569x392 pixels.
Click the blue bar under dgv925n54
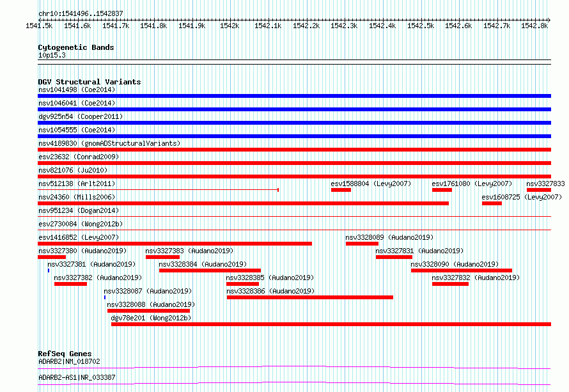pyautogui.click(x=294, y=123)
